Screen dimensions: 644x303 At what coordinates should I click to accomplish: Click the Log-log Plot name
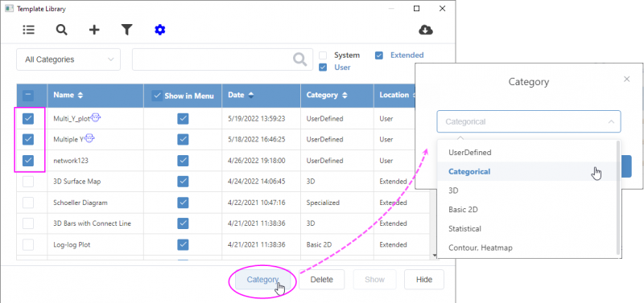(x=72, y=245)
